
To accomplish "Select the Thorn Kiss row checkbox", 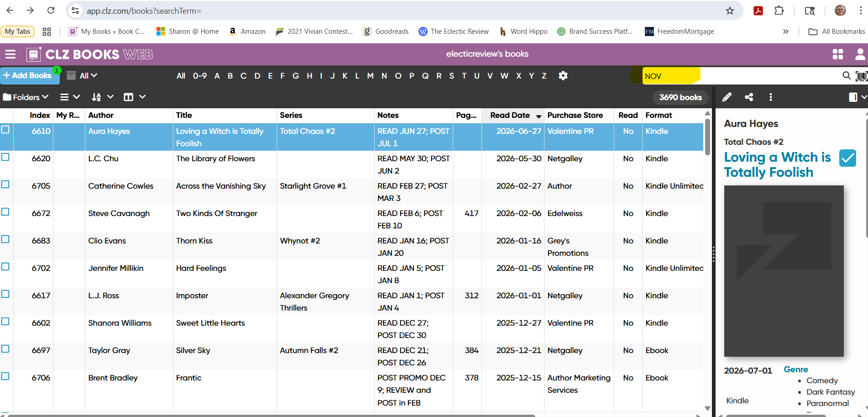I will [5, 239].
